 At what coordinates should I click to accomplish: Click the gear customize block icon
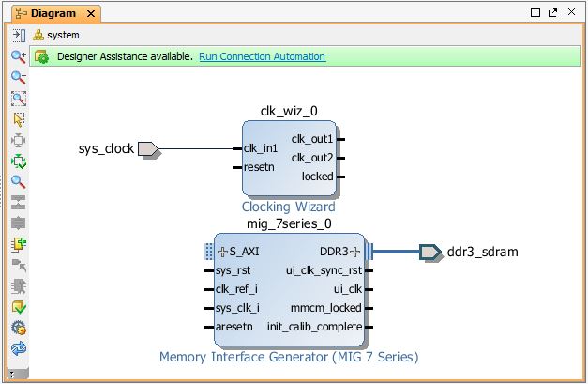tap(19, 328)
